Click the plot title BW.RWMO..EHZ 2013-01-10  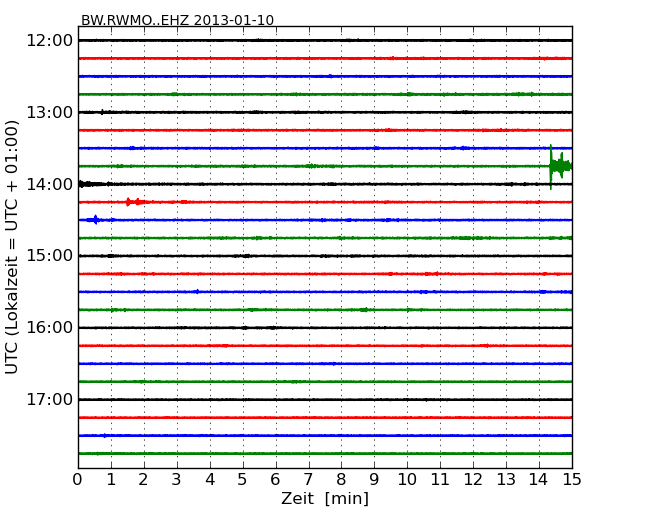click(177, 20)
